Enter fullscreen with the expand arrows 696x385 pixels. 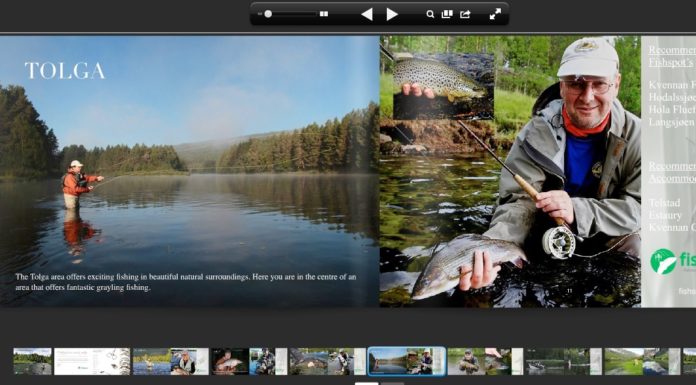point(495,14)
